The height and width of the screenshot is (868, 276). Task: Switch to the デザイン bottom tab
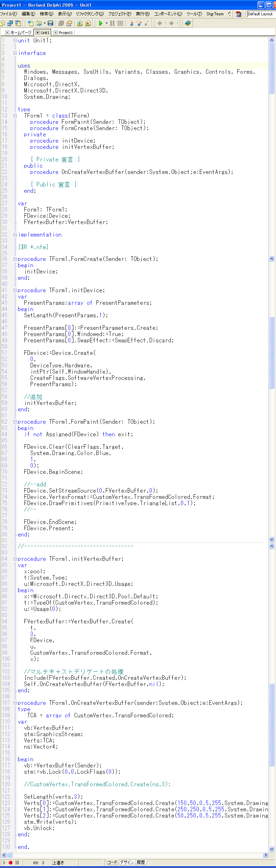coord(127,862)
